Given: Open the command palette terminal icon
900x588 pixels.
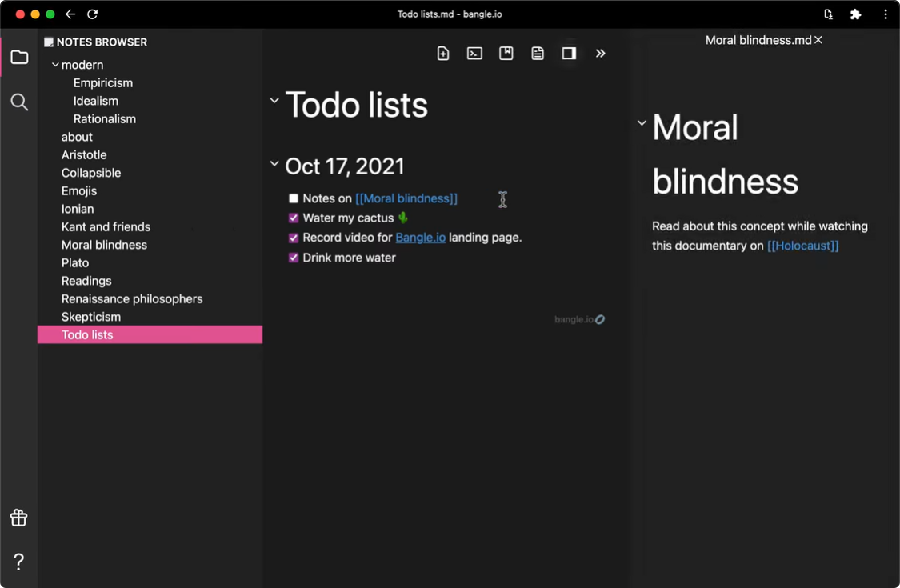Looking at the screenshot, I should tap(474, 54).
